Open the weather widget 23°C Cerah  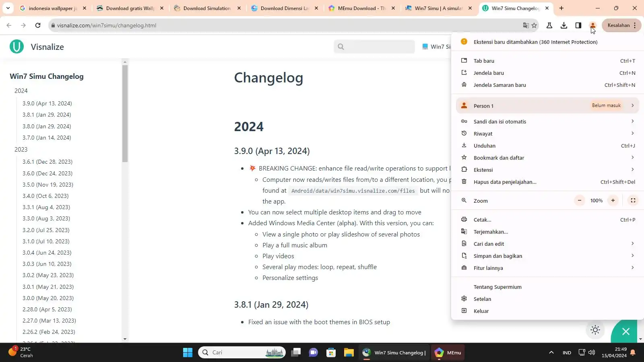21,352
